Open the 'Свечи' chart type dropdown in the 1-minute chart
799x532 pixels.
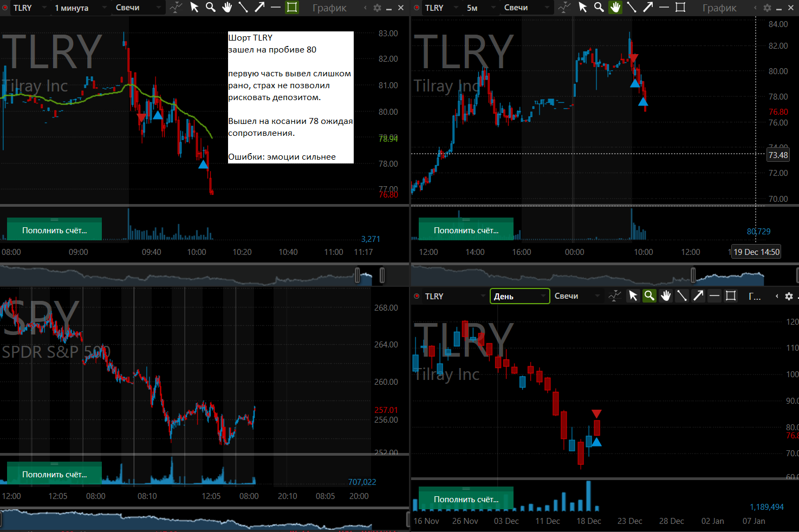(x=138, y=8)
